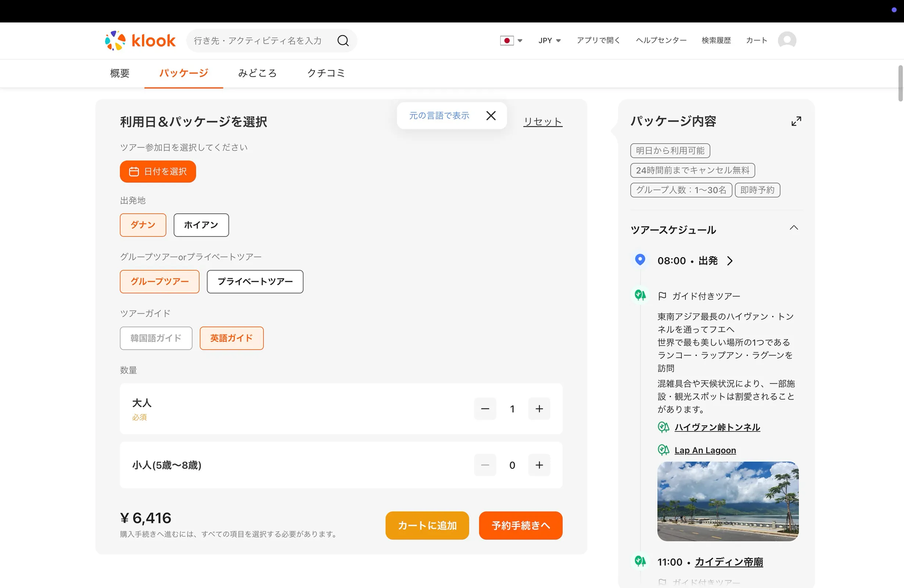Viewport: 904px width, 588px height.
Task: Open the ハイヴァン峠トンネル link
Action: [717, 427]
